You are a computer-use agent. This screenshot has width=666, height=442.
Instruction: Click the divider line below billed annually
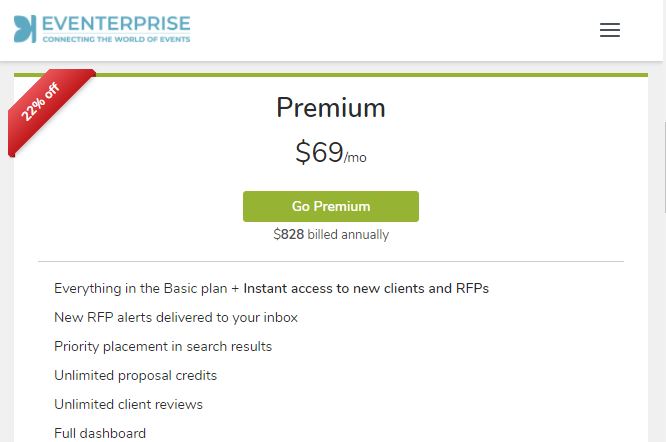click(330, 262)
